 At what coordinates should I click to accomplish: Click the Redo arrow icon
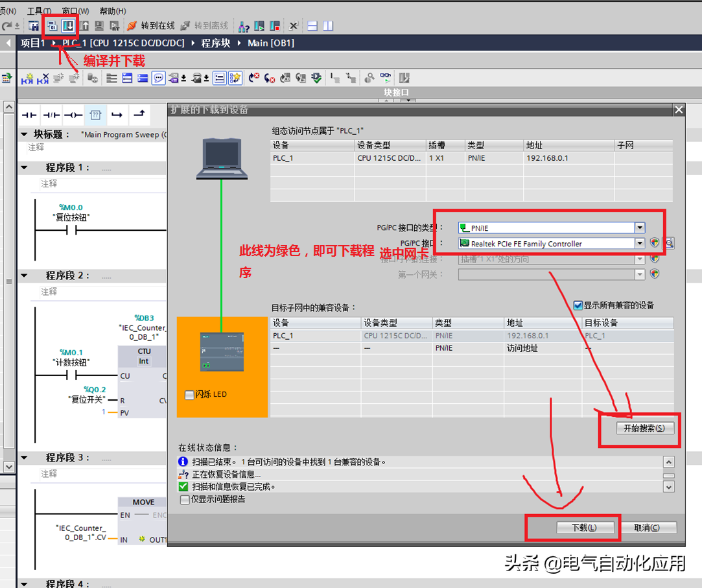coord(6,26)
